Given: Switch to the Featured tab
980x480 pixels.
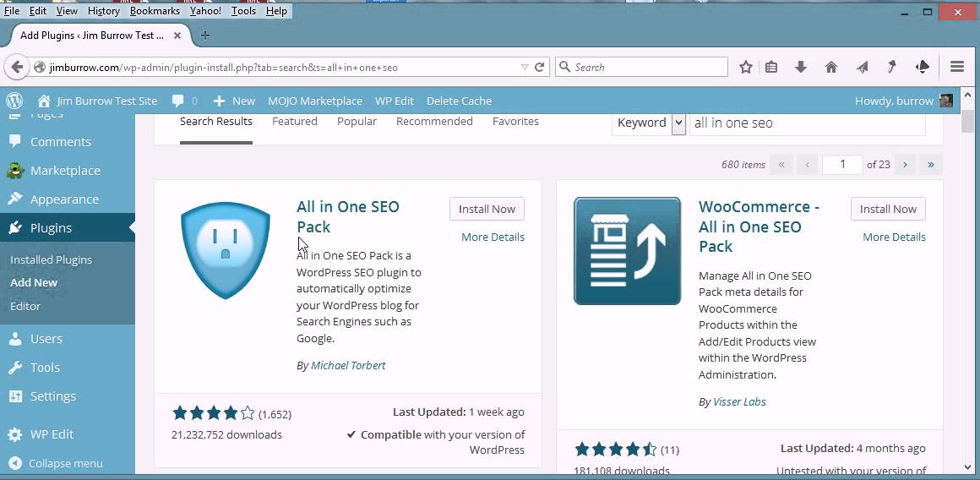Looking at the screenshot, I should pyautogui.click(x=294, y=122).
